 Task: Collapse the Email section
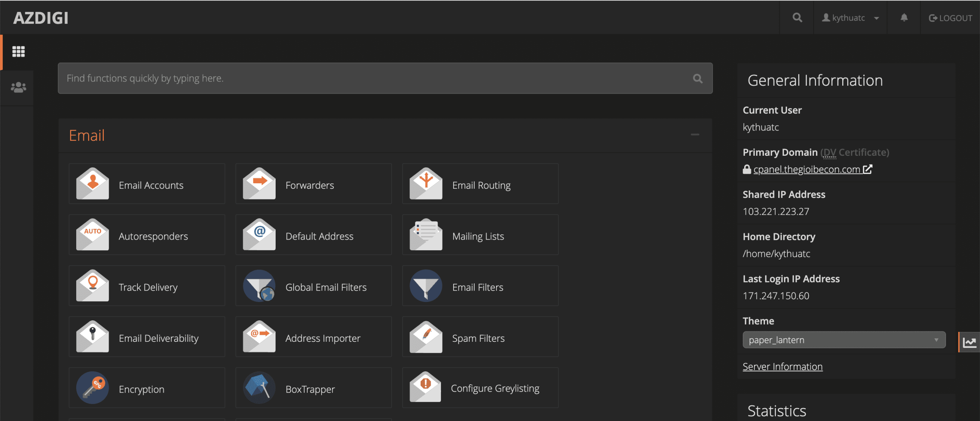tap(696, 135)
